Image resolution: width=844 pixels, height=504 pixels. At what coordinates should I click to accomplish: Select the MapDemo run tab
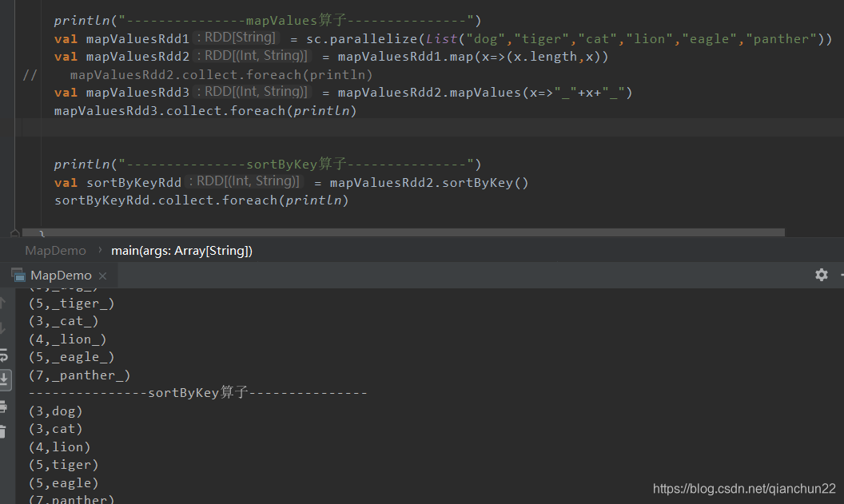point(61,276)
